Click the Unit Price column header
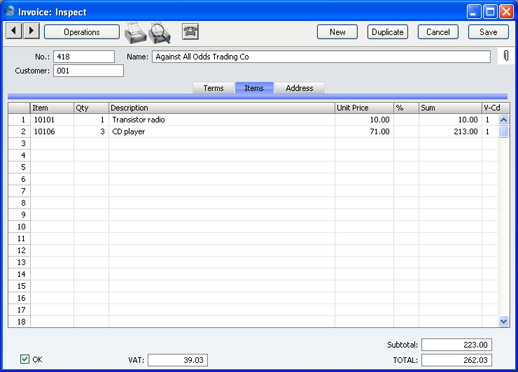518x372 pixels. (x=364, y=108)
